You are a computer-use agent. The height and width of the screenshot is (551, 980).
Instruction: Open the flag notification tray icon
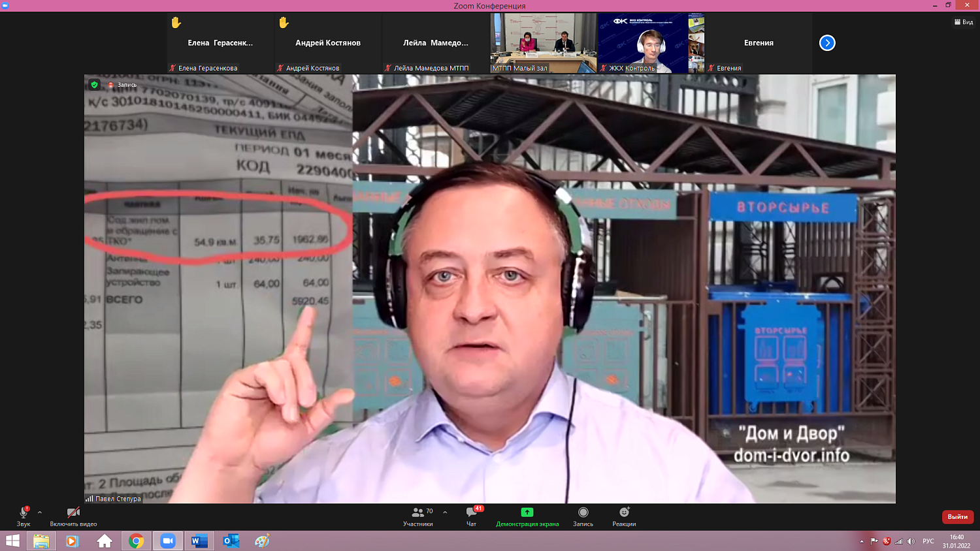874,541
